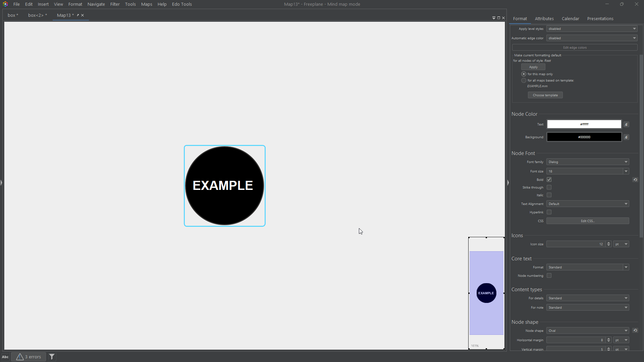Check Strike through formatting

point(549,187)
